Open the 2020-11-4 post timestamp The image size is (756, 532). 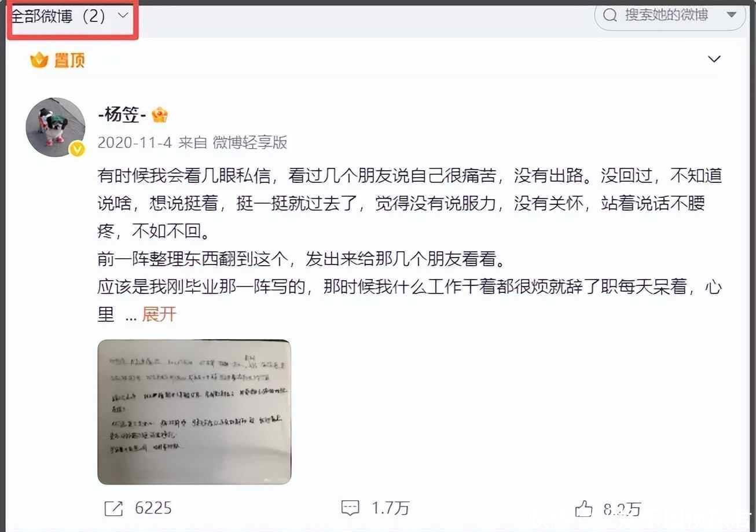[x=135, y=142]
